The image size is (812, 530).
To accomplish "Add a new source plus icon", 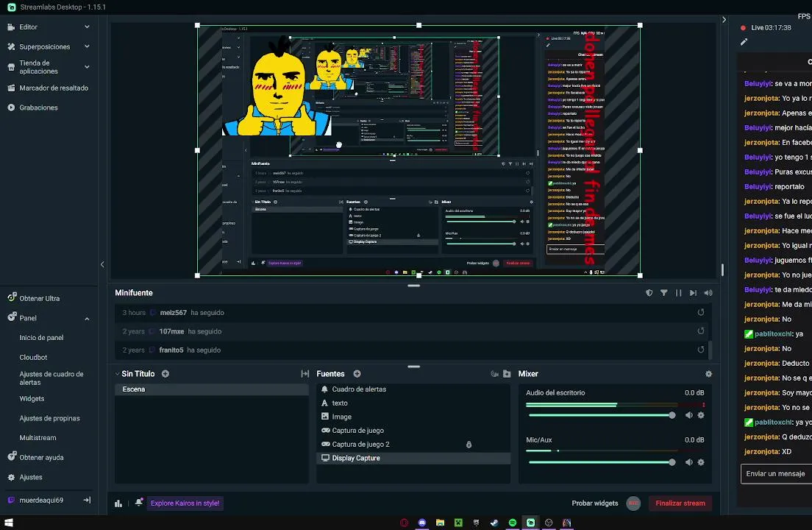I will [357, 374].
